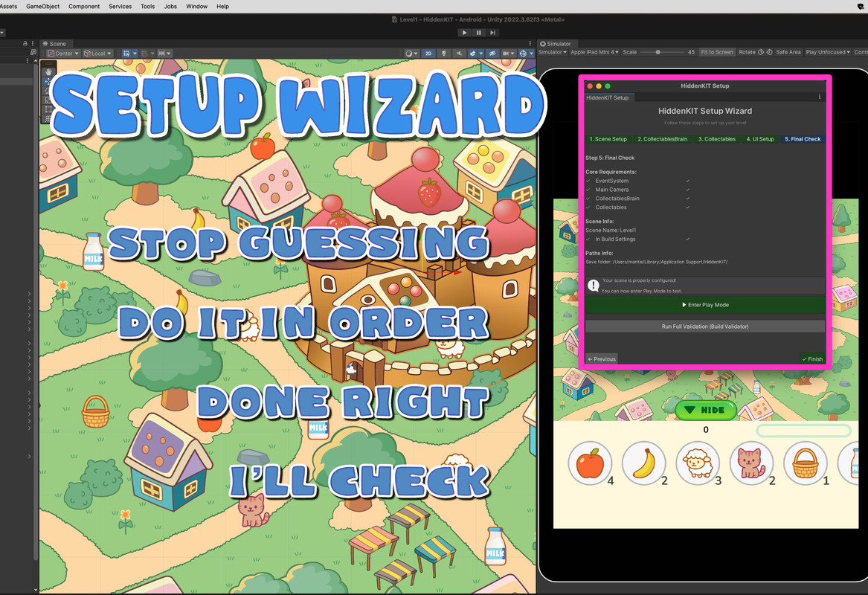Switch to the 4. UI Setup step tab
The width and height of the screenshot is (868, 595).
[760, 139]
